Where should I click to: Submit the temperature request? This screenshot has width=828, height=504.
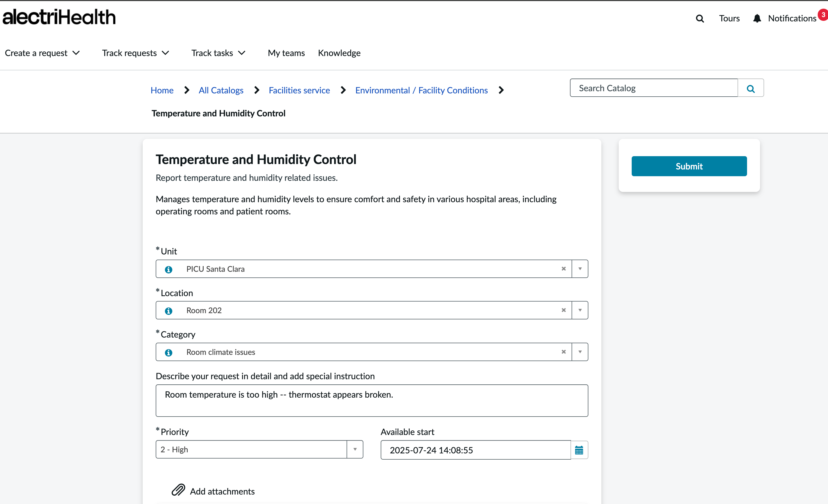coord(689,166)
